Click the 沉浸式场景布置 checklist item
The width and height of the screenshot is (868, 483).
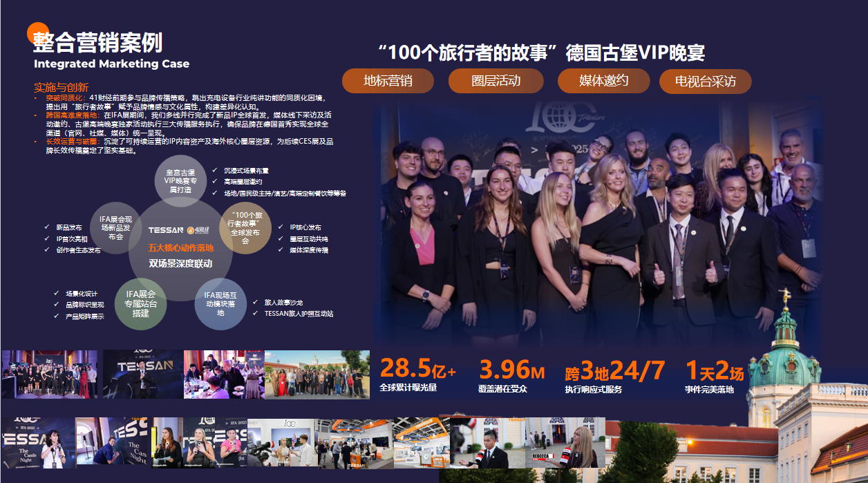[x=246, y=170]
